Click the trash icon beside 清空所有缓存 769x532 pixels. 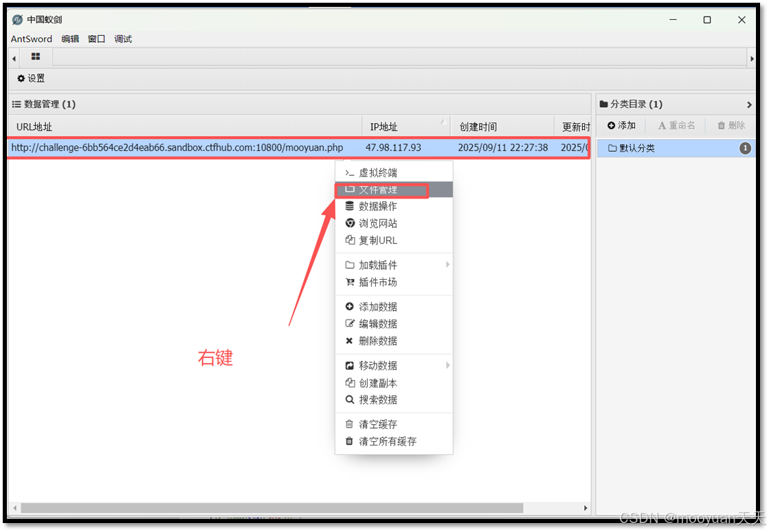(x=349, y=441)
